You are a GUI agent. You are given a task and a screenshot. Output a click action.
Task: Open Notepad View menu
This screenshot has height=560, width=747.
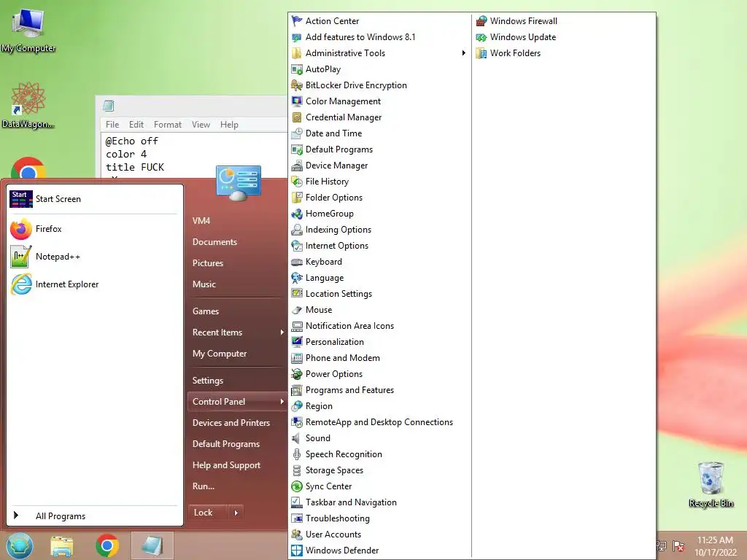(x=201, y=125)
